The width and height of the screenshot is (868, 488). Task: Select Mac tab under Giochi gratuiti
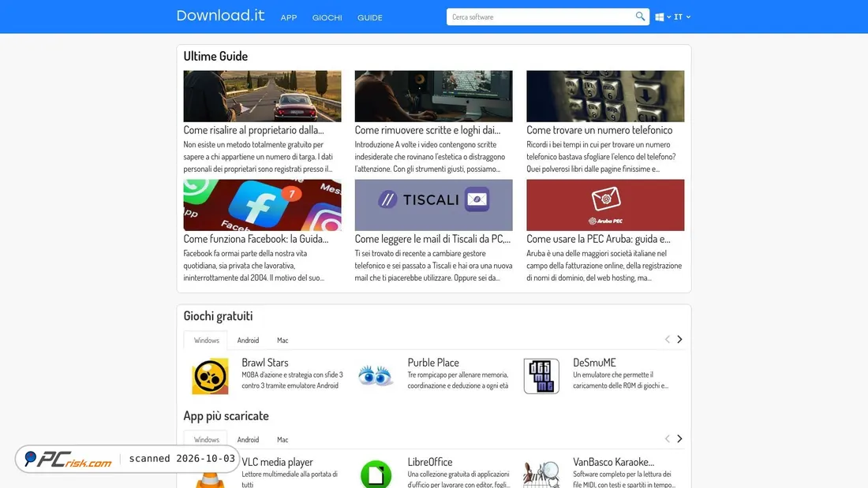click(282, 341)
